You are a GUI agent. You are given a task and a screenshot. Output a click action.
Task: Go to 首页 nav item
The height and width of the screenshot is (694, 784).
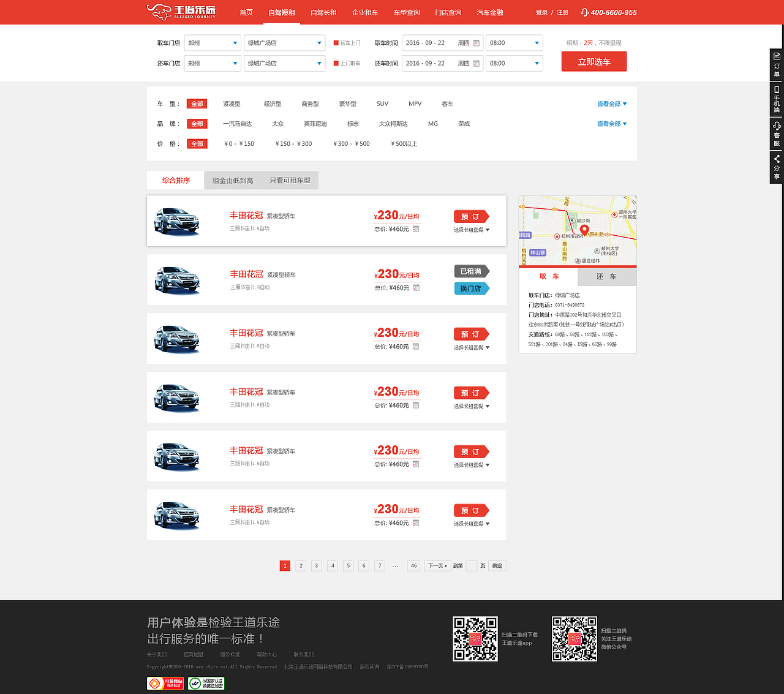click(246, 12)
